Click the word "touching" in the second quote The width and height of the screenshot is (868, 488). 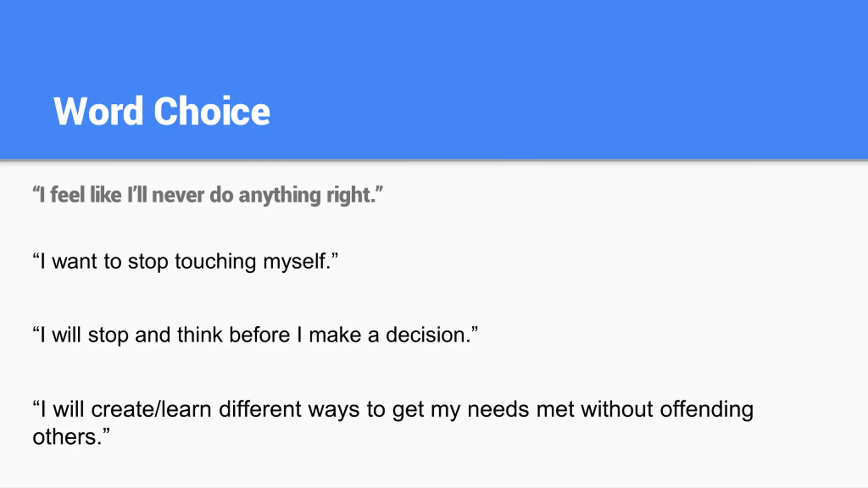pyautogui.click(x=215, y=262)
